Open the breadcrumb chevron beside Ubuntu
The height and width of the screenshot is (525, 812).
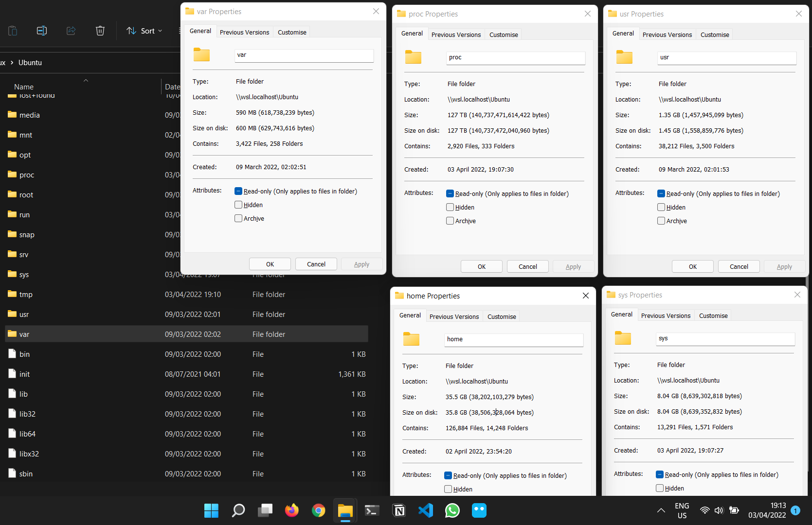click(x=12, y=62)
